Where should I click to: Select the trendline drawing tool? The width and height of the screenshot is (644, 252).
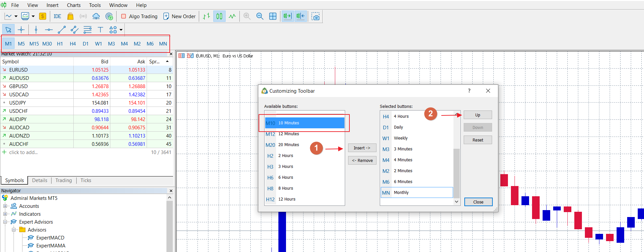pos(62,30)
